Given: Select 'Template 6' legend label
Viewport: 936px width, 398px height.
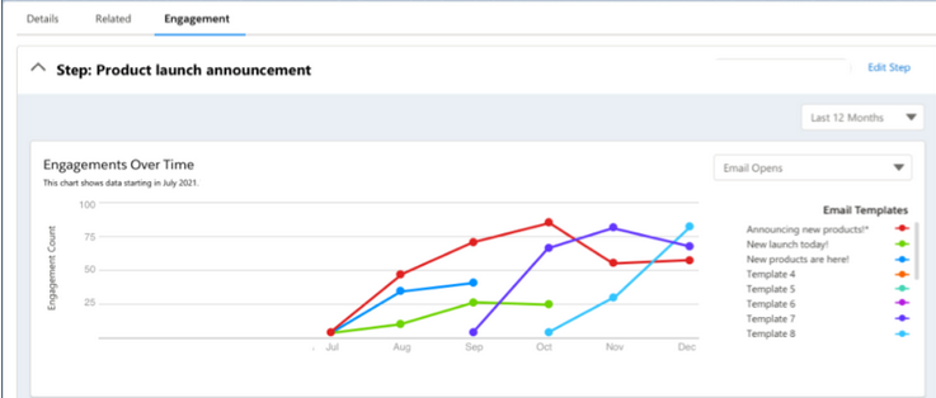Looking at the screenshot, I should [771, 304].
